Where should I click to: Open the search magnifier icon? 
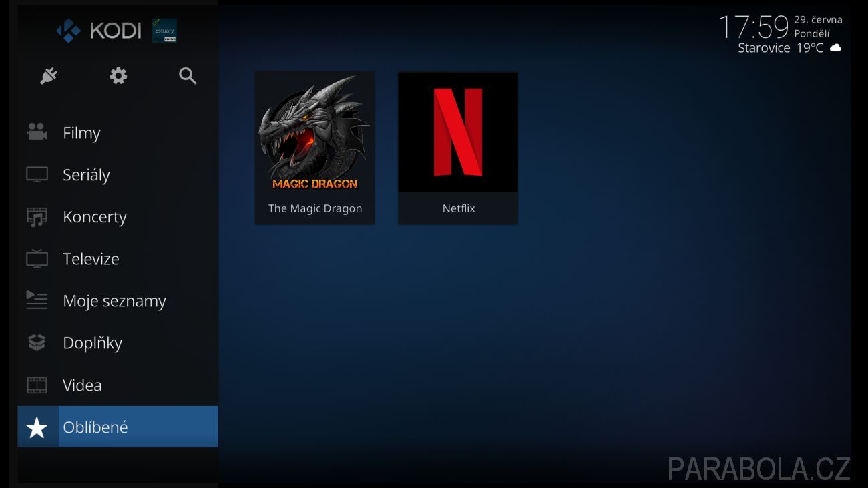coord(188,76)
